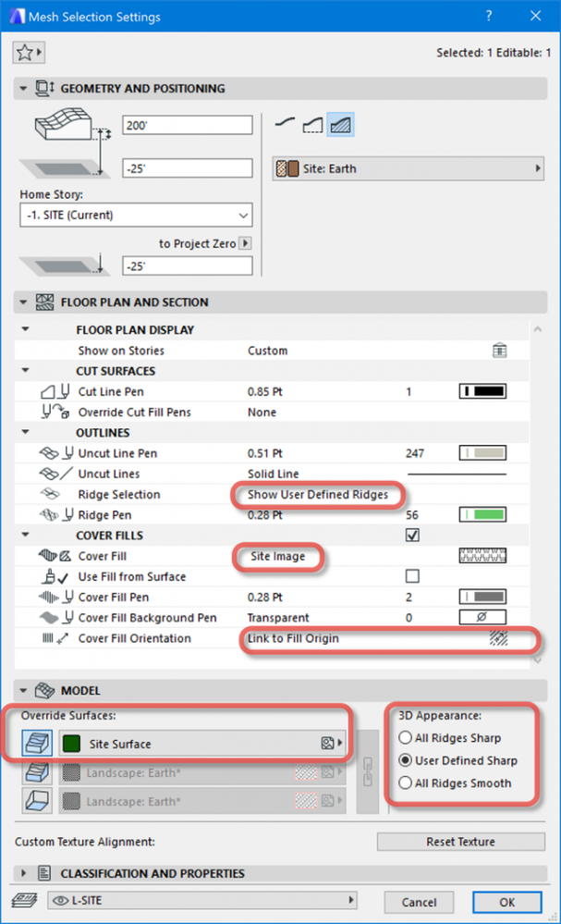This screenshot has height=924, width=561.
Task: Click the Site Image cover fill value
Action: [278, 556]
